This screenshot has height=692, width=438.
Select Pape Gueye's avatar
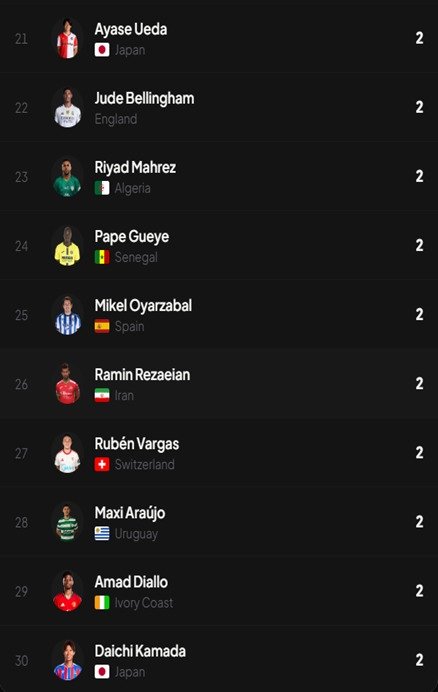[67, 246]
